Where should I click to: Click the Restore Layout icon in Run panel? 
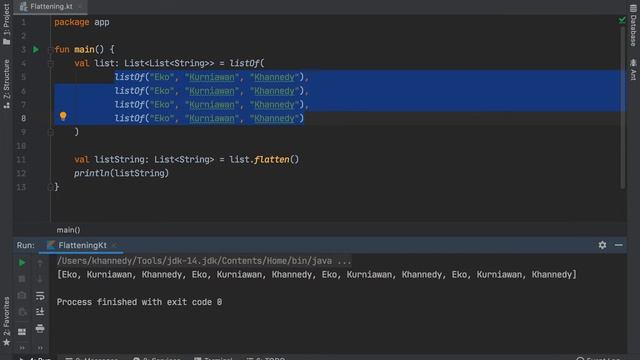click(22, 331)
